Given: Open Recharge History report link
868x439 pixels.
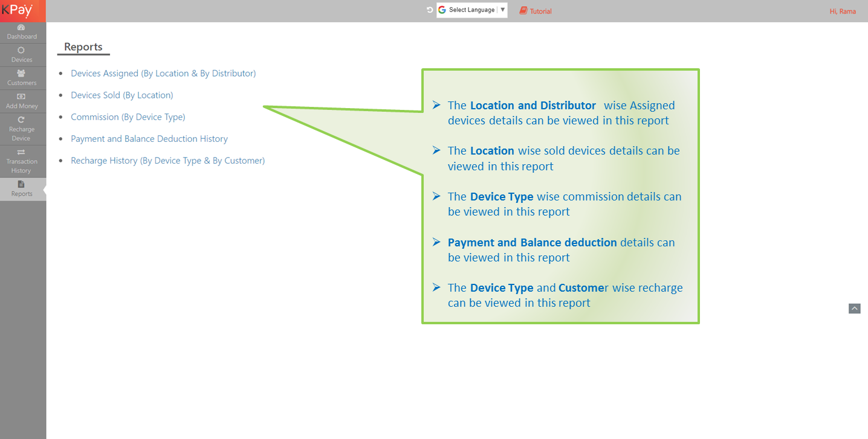Looking at the screenshot, I should coord(167,160).
